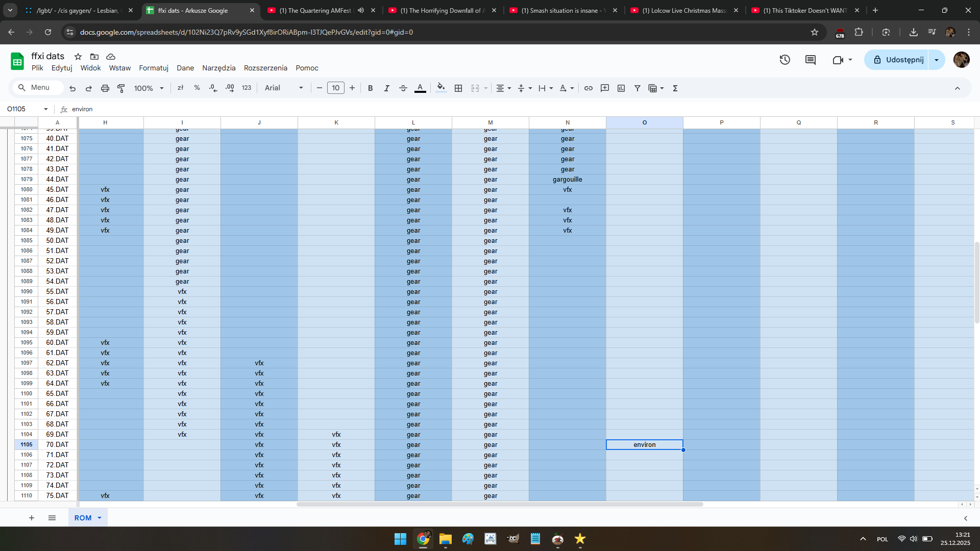
Task: Toggle italic formatting
Action: point(387,88)
